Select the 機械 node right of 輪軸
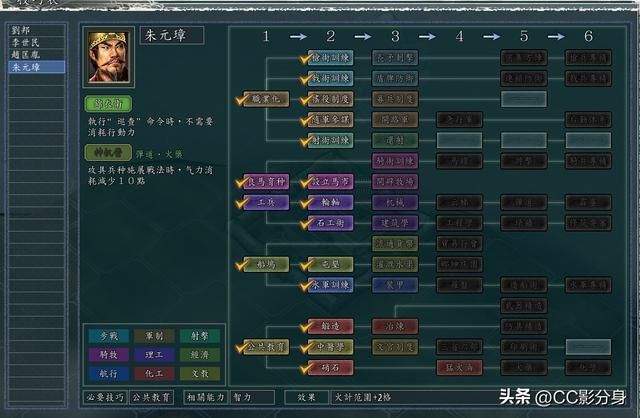Image resolution: width=640 pixels, height=418 pixels. tap(395, 202)
